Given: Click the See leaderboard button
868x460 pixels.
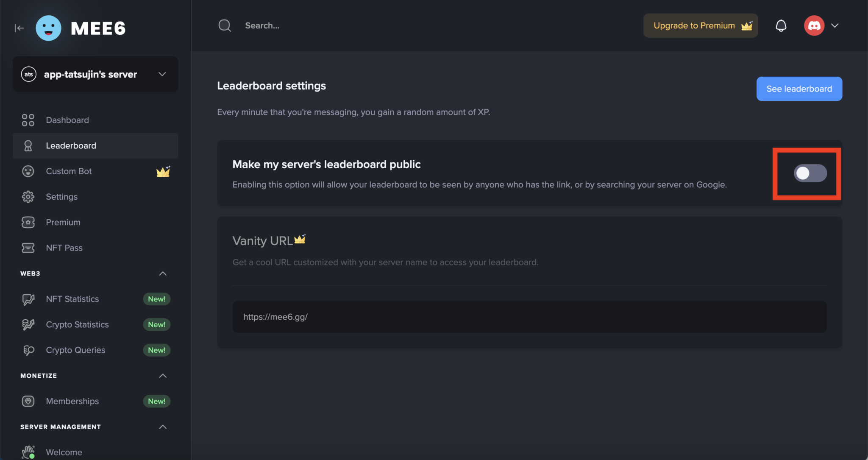Looking at the screenshot, I should point(799,89).
